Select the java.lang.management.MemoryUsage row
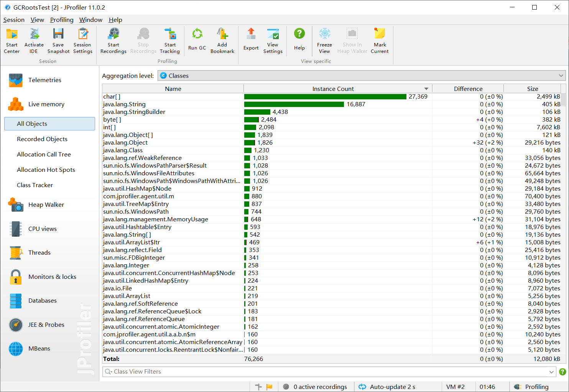 coord(332,219)
